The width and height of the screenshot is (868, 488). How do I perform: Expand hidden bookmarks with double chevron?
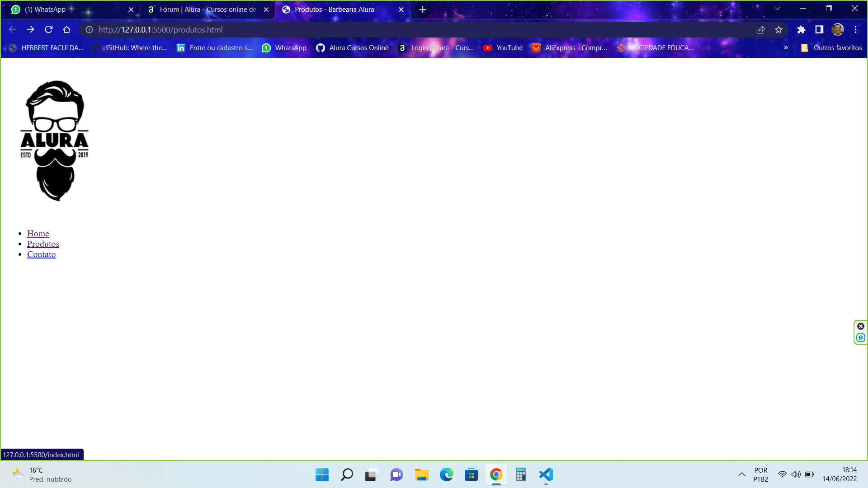(786, 48)
